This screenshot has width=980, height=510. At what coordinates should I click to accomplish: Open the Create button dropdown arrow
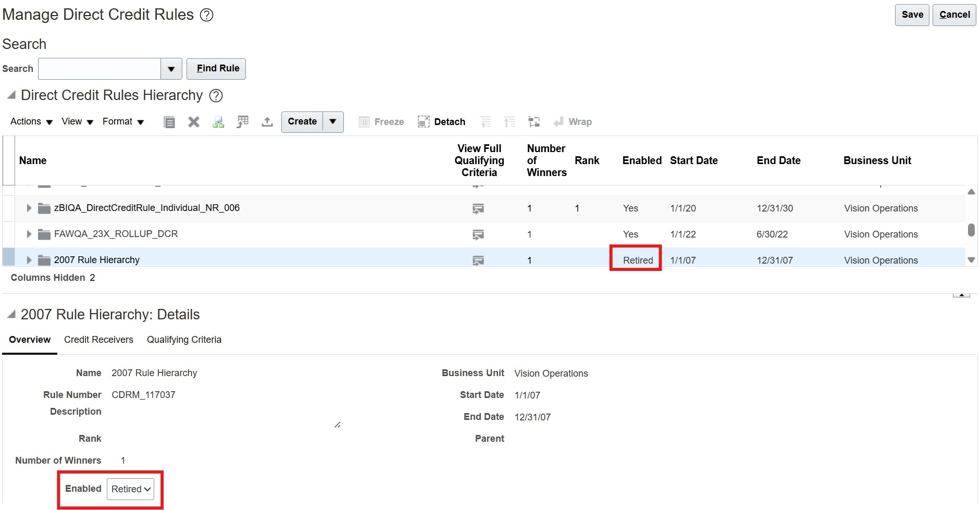point(333,122)
